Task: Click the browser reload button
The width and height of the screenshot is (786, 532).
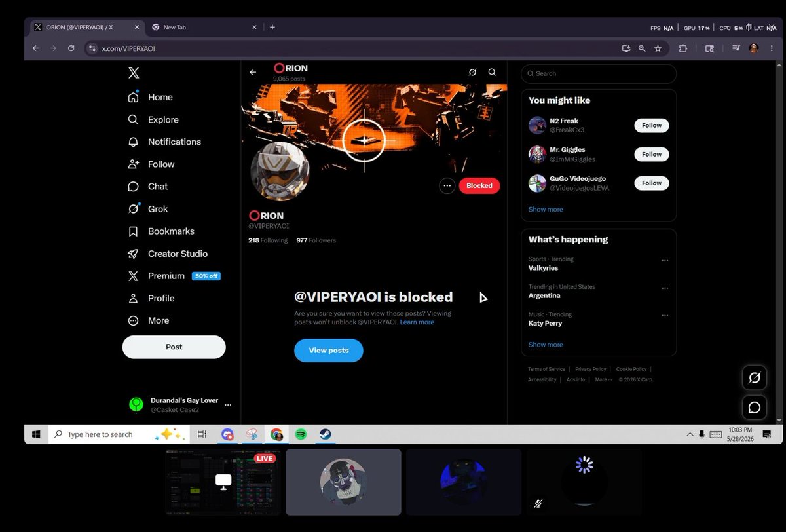Action: click(x=71, y=48)
